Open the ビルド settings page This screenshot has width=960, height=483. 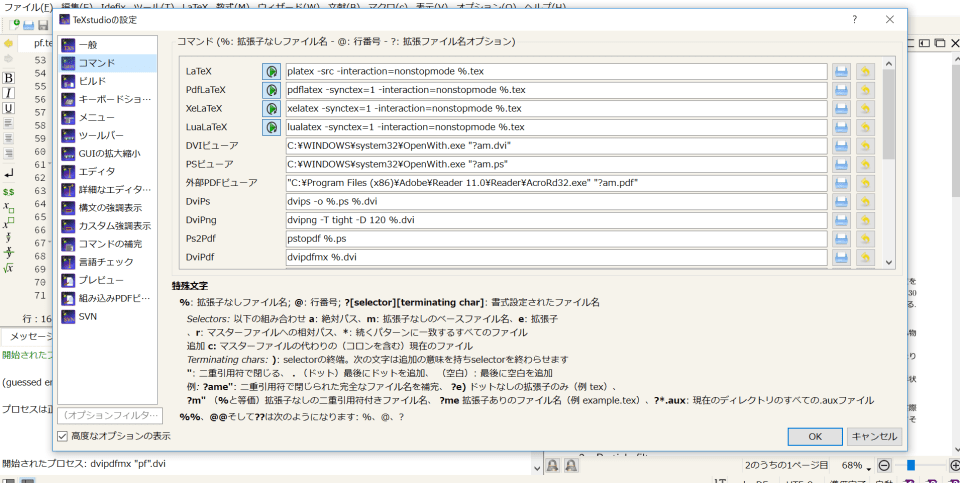(108, 81)
